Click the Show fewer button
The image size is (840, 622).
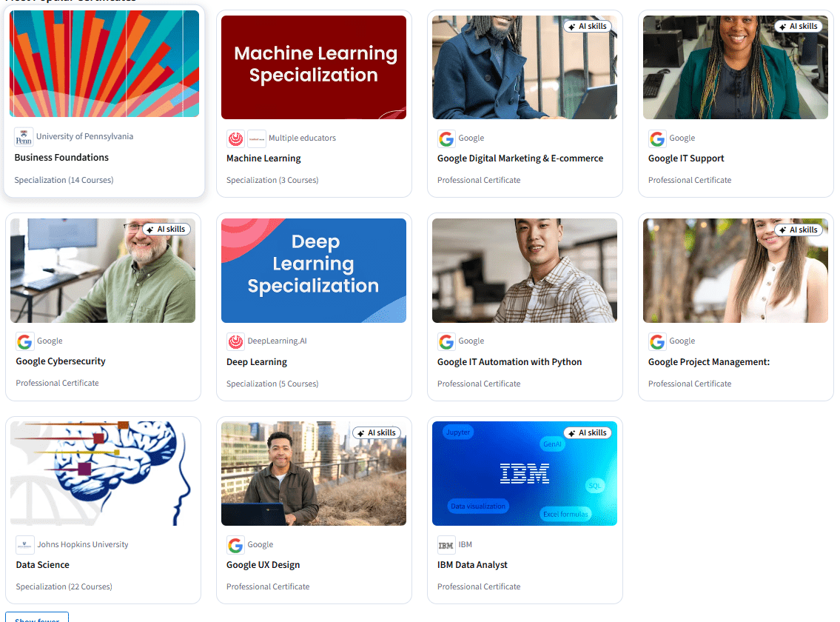pyautogui.click(x=37, y=618)
